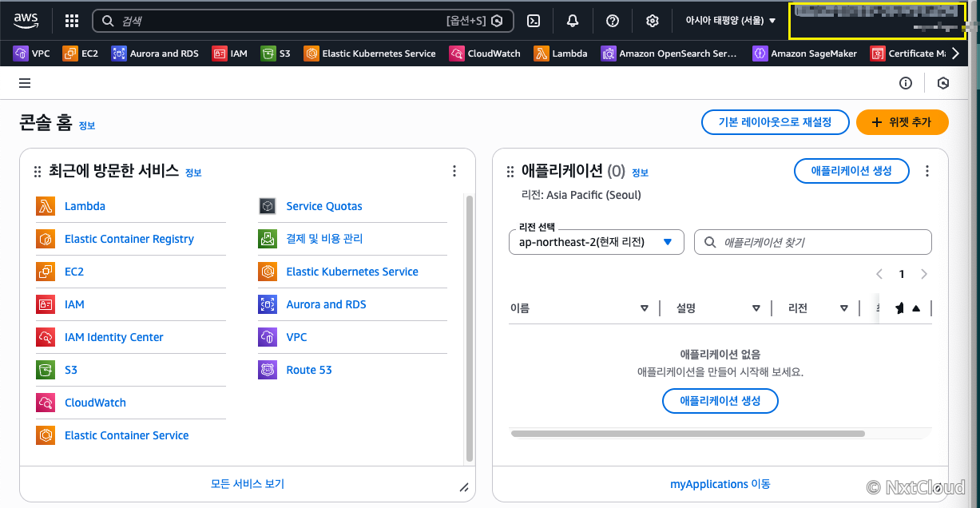The width and height of the screenshot is (980, 508).
Task: Click Certificate Manager icon in favorites bar
Action: tap(878, 54)
